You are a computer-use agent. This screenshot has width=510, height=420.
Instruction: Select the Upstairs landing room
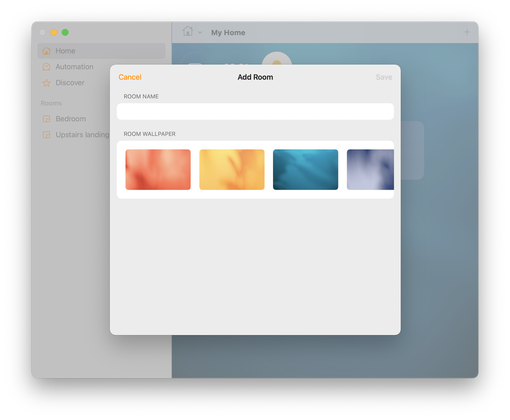tap(82, 135)
